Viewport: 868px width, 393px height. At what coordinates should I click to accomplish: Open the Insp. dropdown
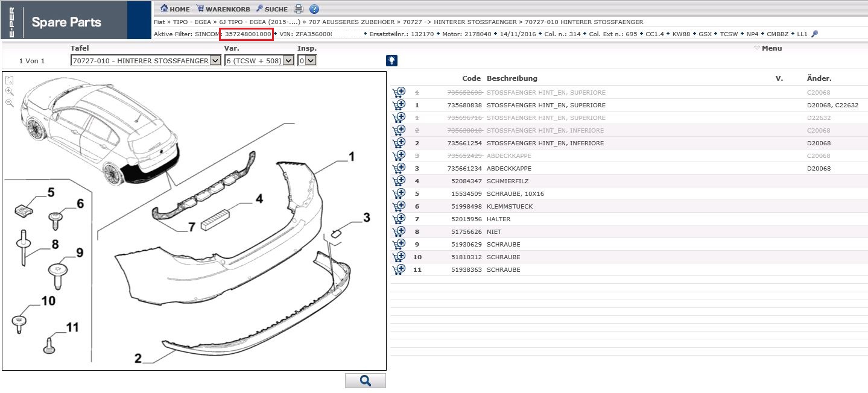[x=311, y=61]
